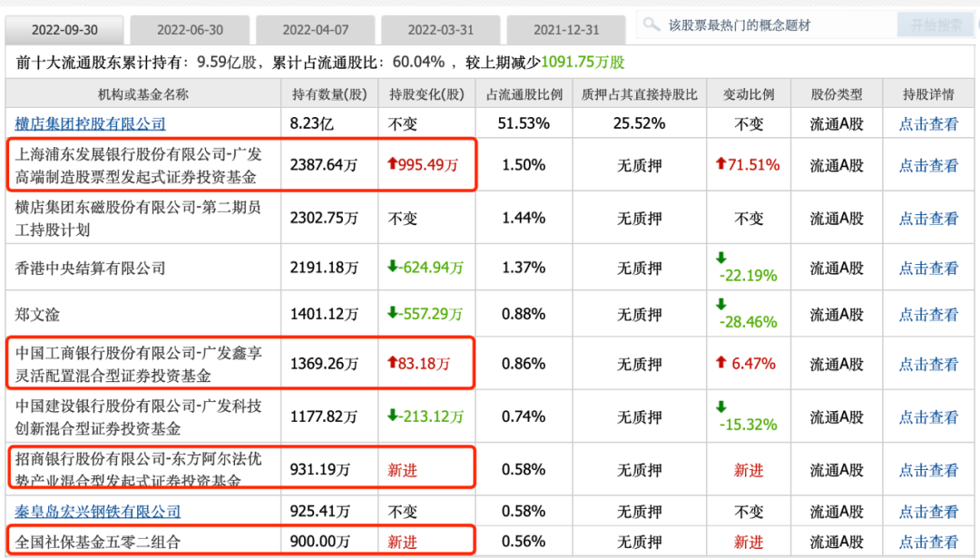This screenshot has width=980, height=558.
Task: Click the green down arrow above -22.19%
Action: pos(721,258)
